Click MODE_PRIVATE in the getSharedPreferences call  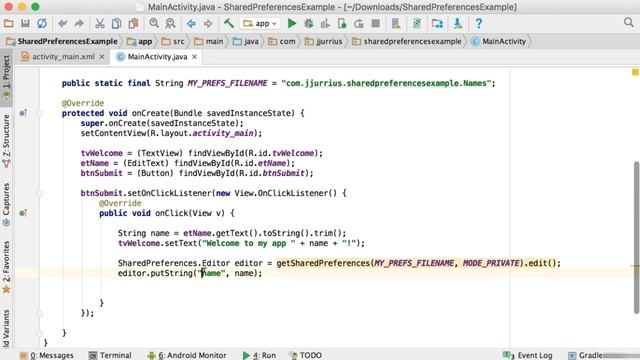(x=491, y=263)
